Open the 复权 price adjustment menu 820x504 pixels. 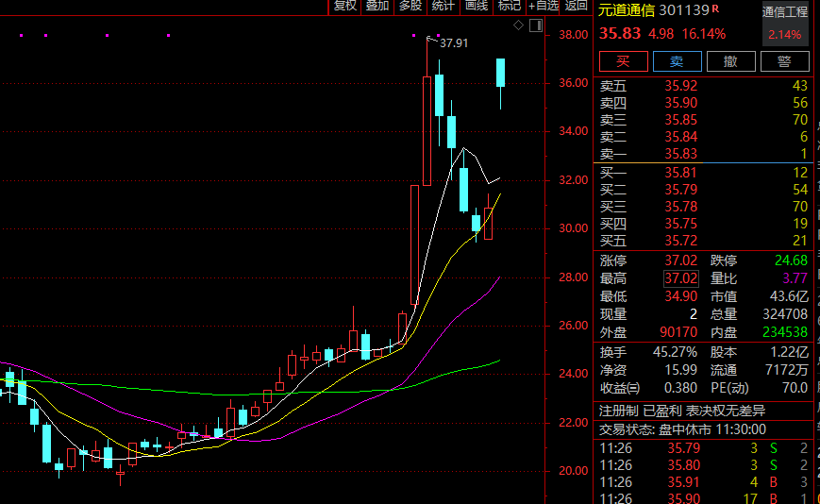tap(344, 6)
